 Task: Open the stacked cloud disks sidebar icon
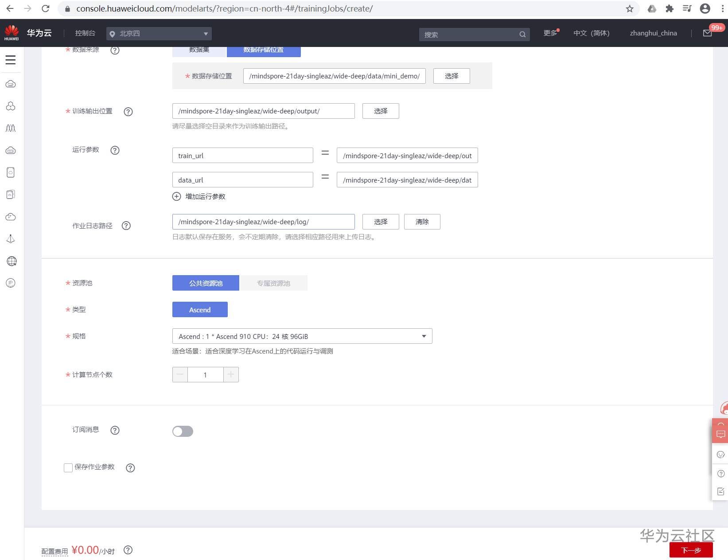[11, 194]
